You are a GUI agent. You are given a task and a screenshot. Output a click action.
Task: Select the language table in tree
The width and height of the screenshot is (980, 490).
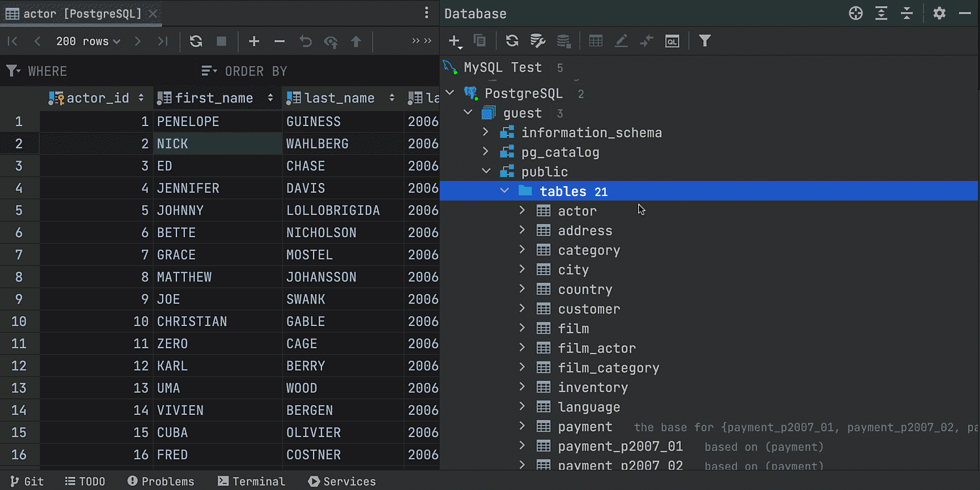[589, 406]
